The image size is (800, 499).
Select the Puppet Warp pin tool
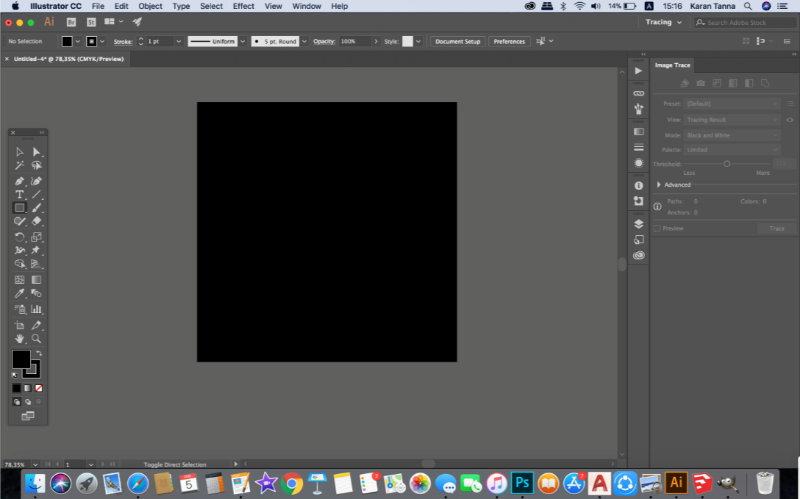click(x=36, y=250)
